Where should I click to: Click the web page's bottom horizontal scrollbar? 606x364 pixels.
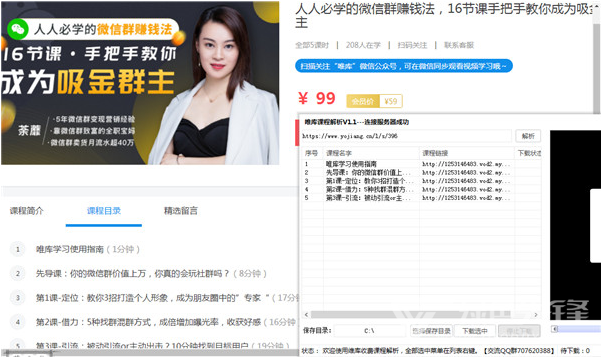150,352
